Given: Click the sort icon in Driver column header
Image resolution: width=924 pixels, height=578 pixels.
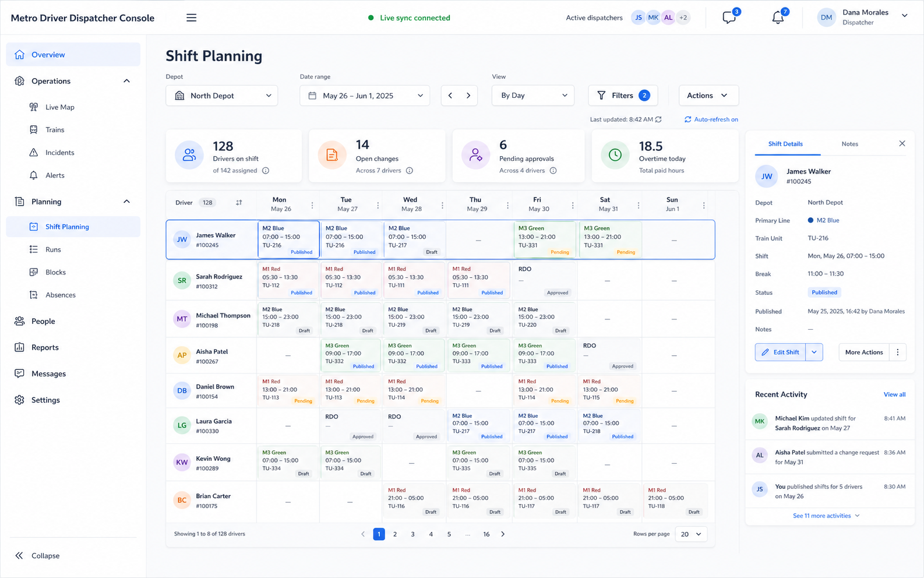Looking at the screenshot, I should 239,203.
